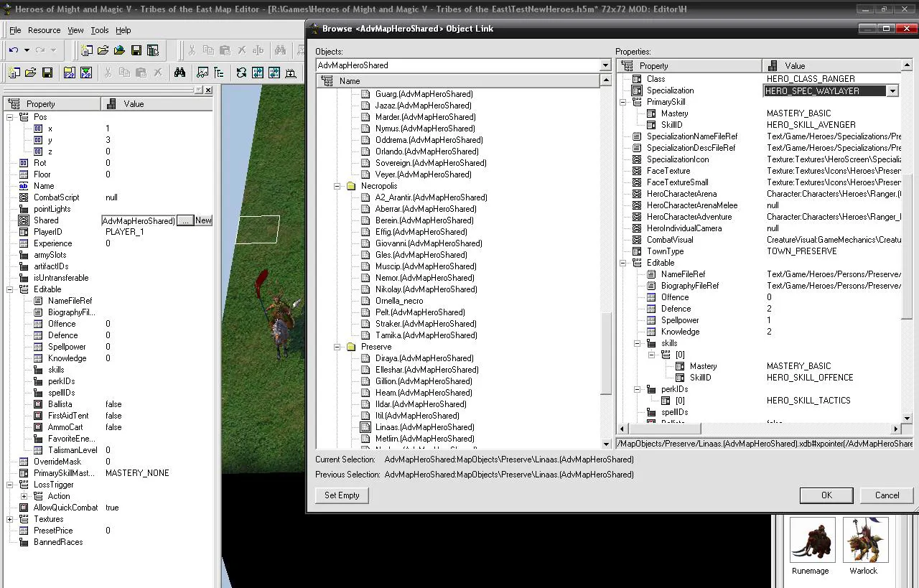The image size is (919, 588).
Task: Click the Properties horizontal scrollbar thumb
Action: [663, 429]
